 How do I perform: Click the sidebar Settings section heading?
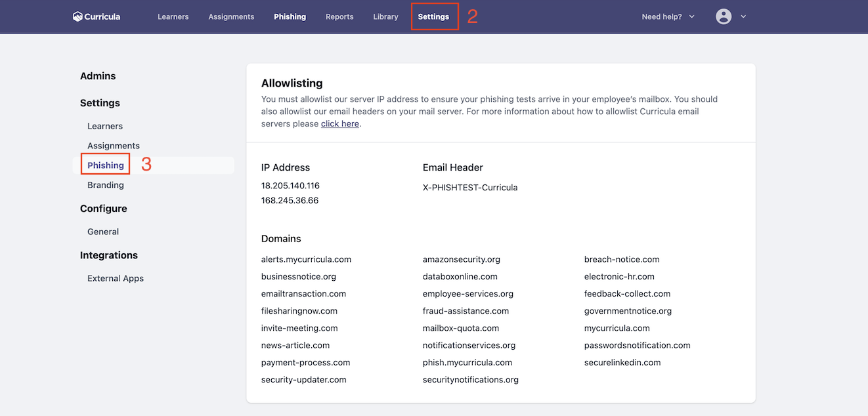[100, 103]
